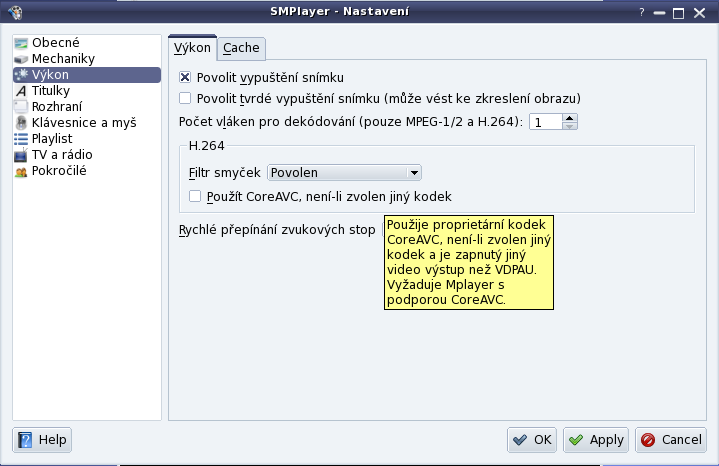Select the Playlist label in the sidebar
The width and height of the screenshot is (719, 466).
coord(52,139)
